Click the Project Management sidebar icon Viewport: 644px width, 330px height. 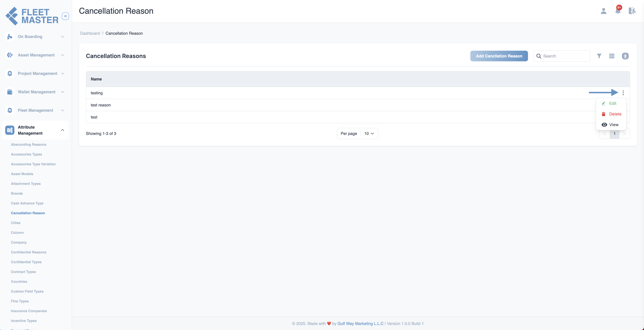tap(10, 73)
